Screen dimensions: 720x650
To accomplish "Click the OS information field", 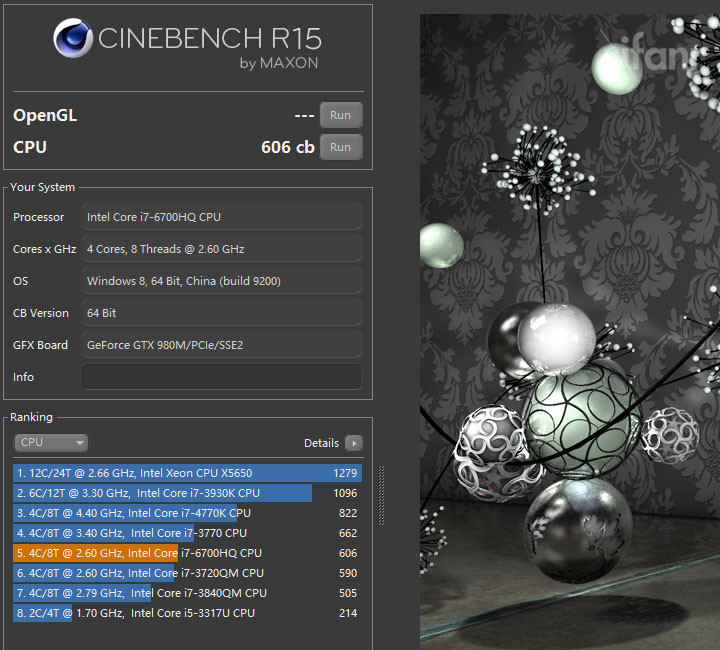I will 221,281.
